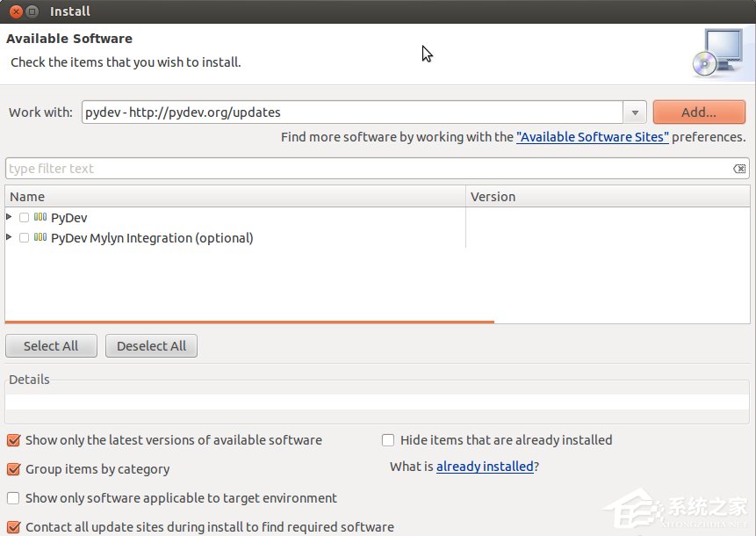Screen dimensions: 756x536
Task: Click the already installed hyperlink
Action: pos(485,466)
